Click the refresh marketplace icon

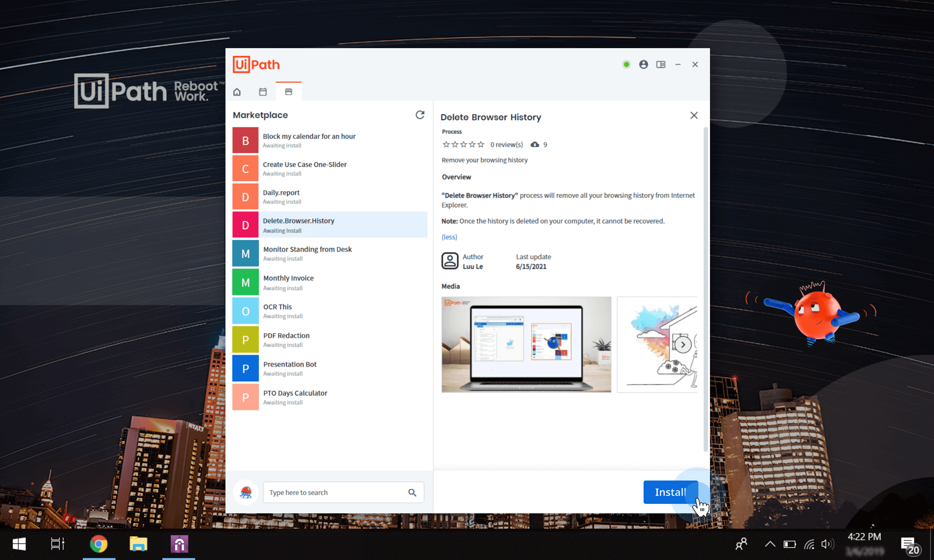(x=420, y=115)
